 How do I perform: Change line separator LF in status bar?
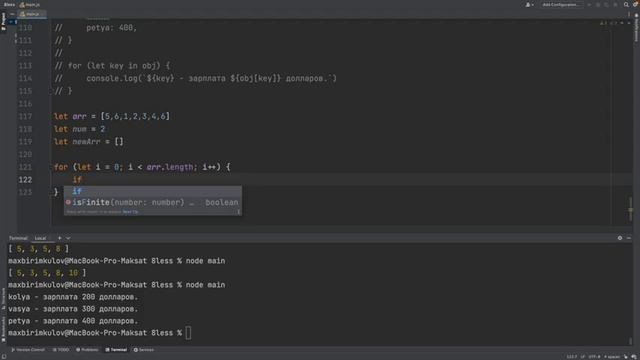[582, 357]
